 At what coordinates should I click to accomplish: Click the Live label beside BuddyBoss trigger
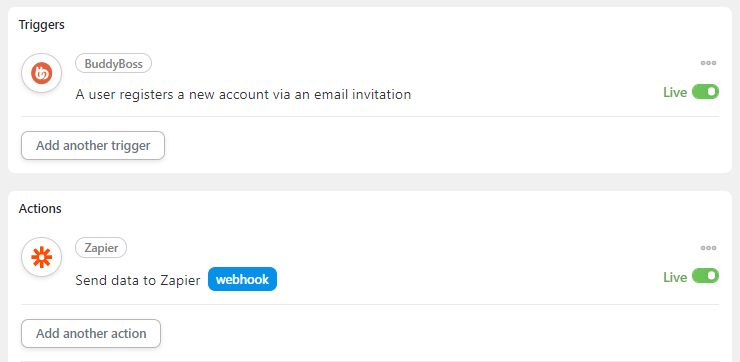pyautogui.click(x=675, y=93)
